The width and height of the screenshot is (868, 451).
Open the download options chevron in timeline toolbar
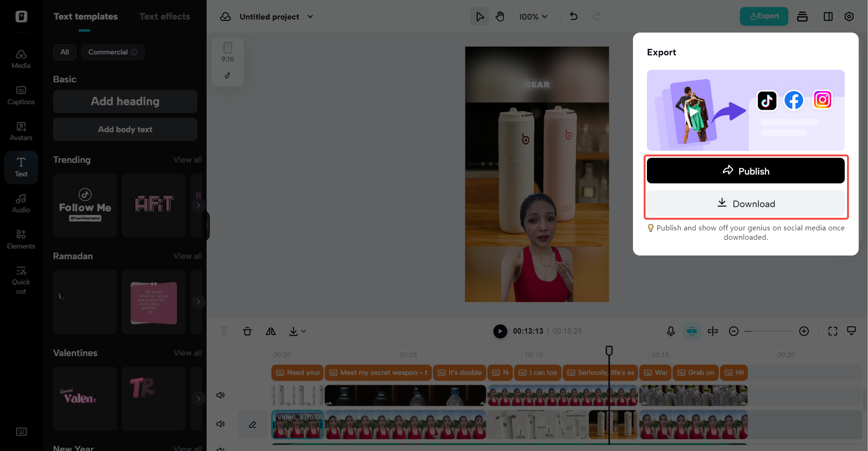point(304,331)
